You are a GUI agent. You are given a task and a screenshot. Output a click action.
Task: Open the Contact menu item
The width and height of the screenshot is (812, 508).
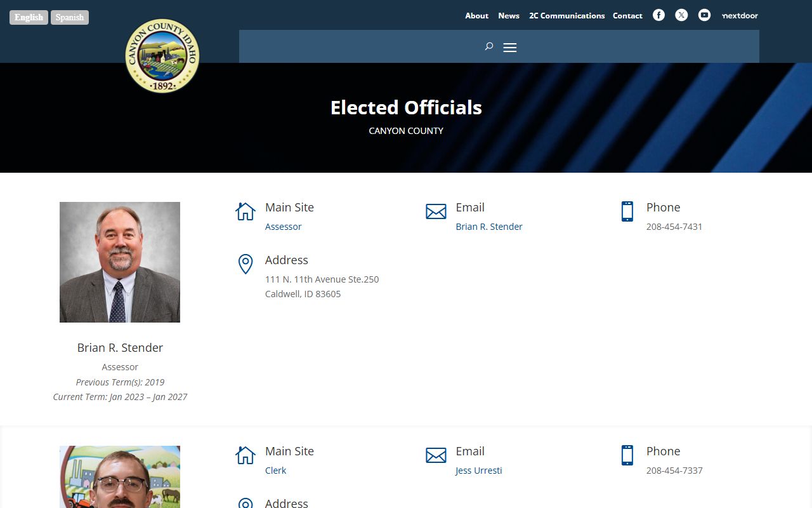(x=627, y=16)
